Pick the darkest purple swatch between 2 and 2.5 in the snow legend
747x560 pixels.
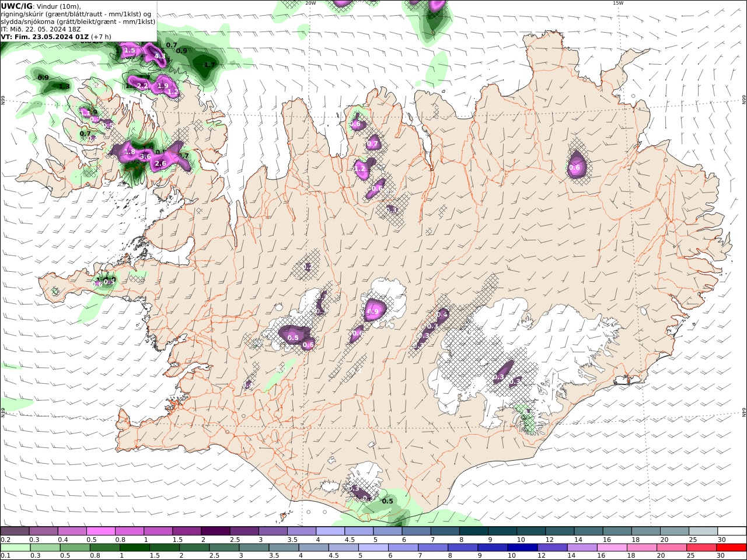(x=215, y=531)
